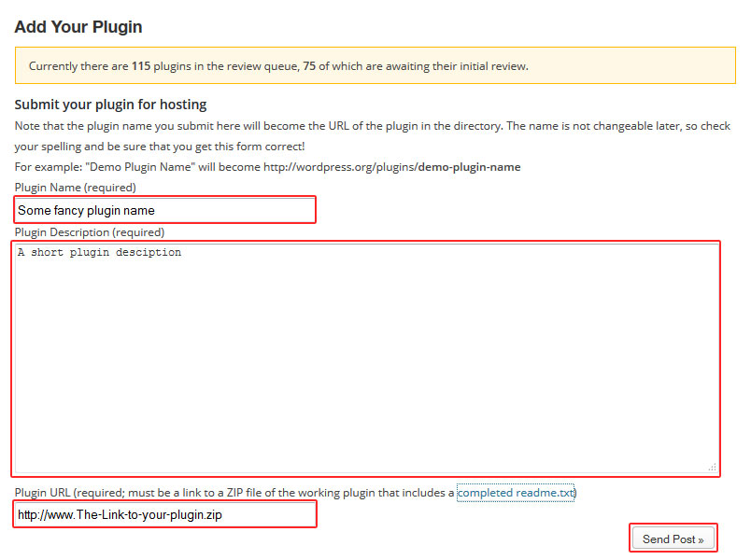
Task: Select the Plugin URL input field
Action: coord(164,514)
